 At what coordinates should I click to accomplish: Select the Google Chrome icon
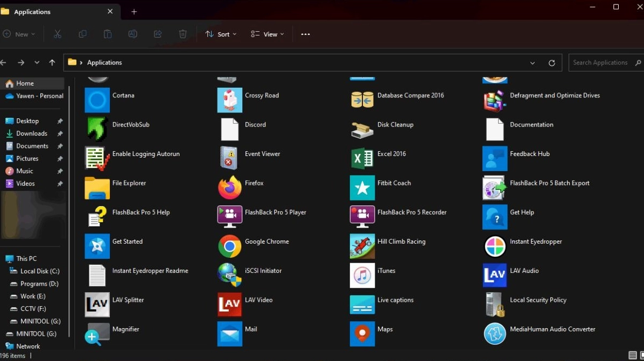click(230, 246)
